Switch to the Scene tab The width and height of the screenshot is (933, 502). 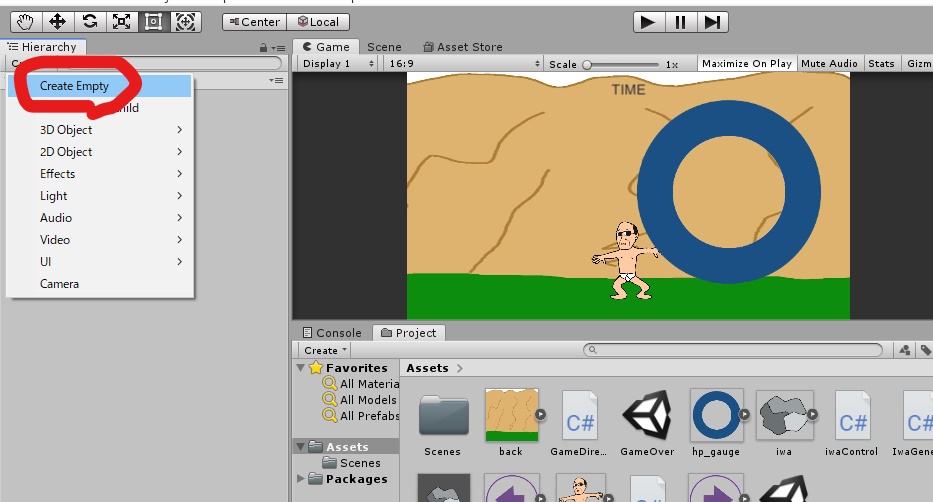tap(384, 47)
